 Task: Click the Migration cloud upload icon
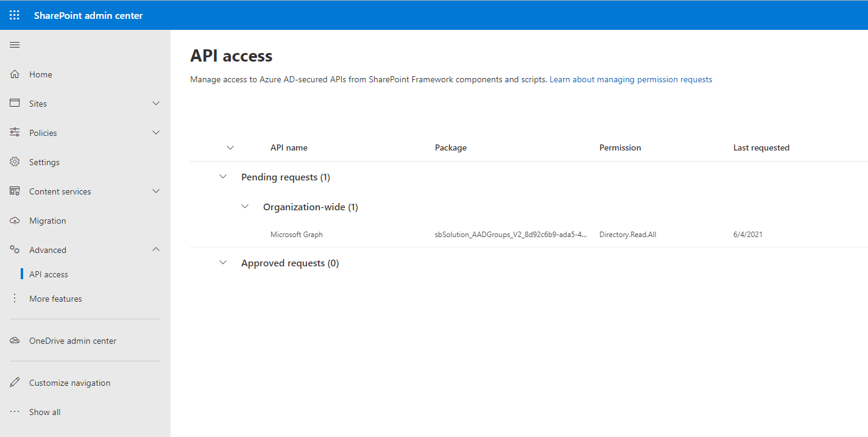(x=15, y=221)
